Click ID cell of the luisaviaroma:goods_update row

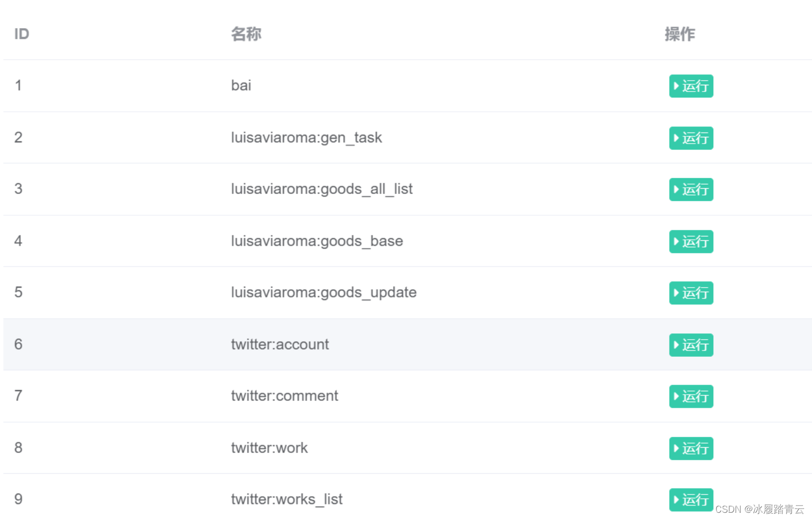tap(18, 292)
